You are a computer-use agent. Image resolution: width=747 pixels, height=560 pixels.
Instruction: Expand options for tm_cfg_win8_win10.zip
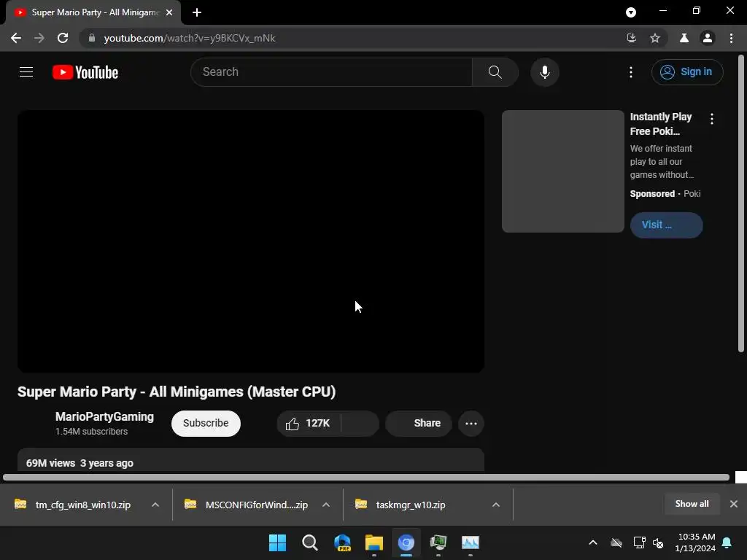pos(155,505)
